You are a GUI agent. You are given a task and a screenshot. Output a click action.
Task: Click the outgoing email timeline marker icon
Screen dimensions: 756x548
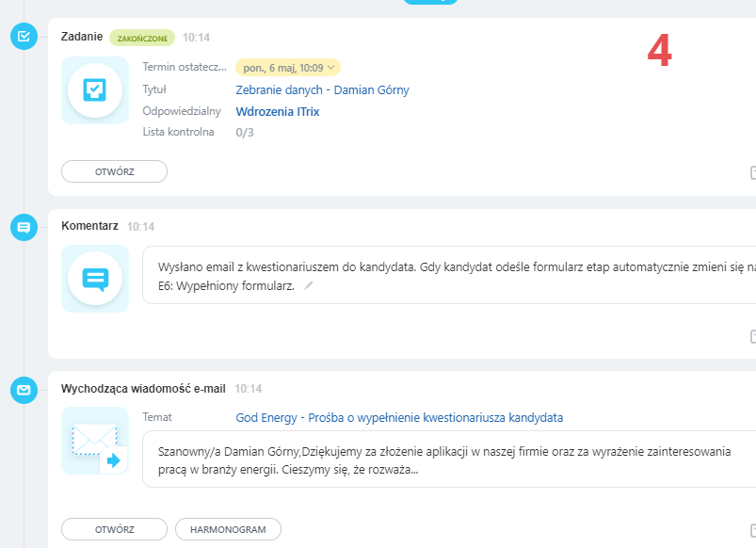tap(24, 389)
